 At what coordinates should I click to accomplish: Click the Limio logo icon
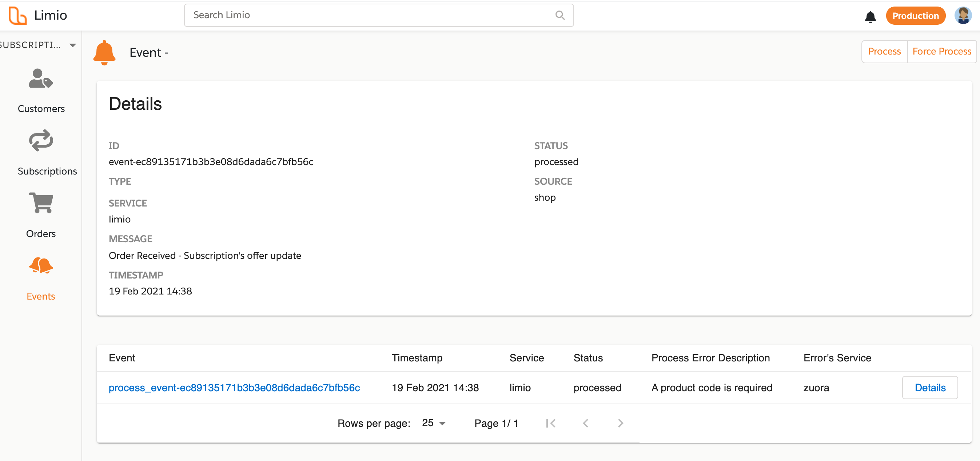[17, 16]
